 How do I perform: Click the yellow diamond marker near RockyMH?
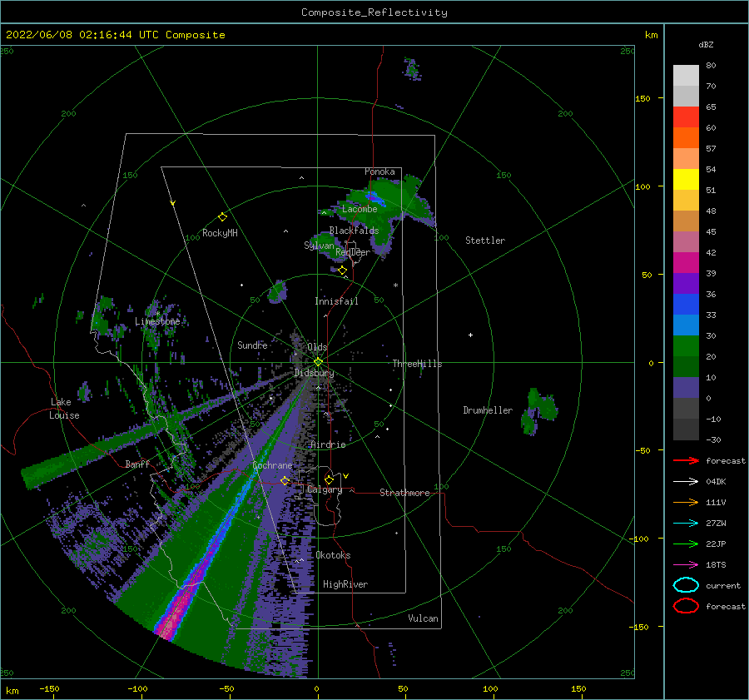point(222,217)
